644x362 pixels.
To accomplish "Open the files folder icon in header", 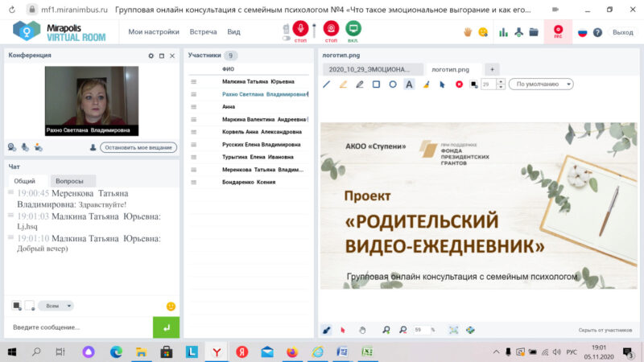I will click(x=534, y=32).
